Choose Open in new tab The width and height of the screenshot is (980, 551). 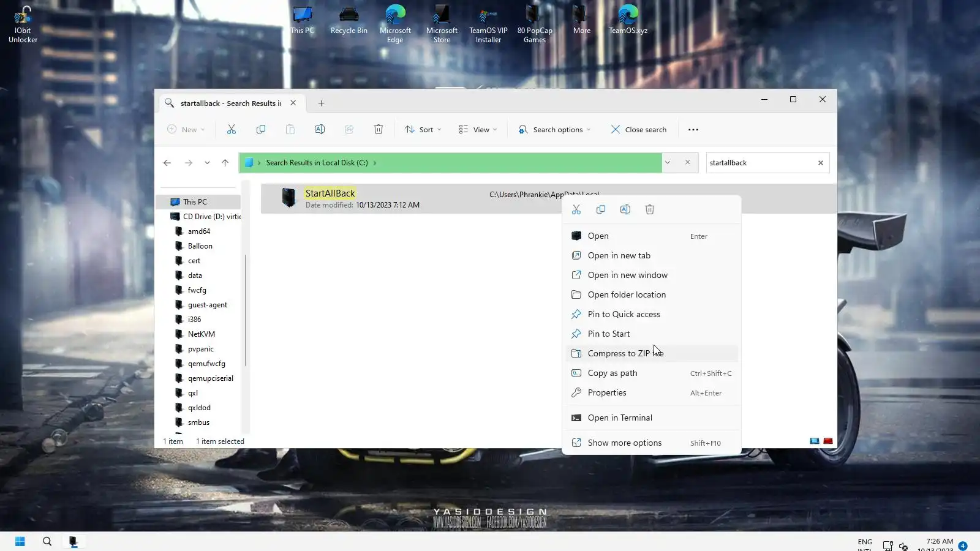click(651, 255)
